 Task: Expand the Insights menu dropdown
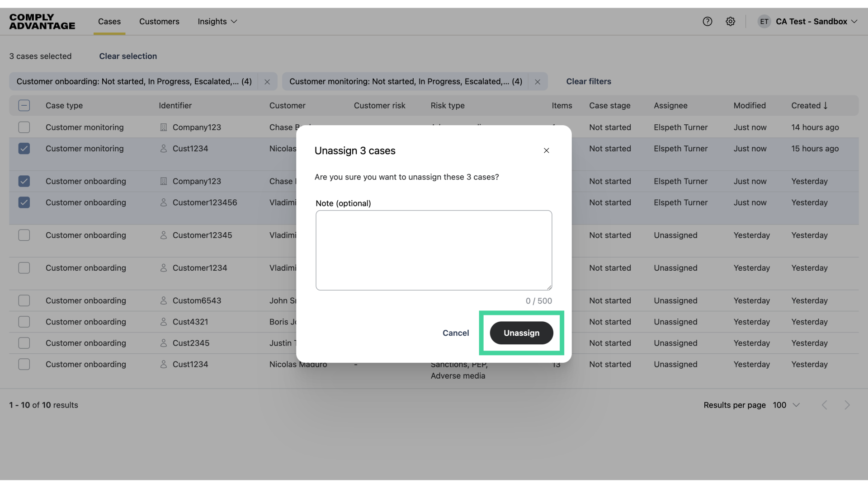[x=217, y=21]
